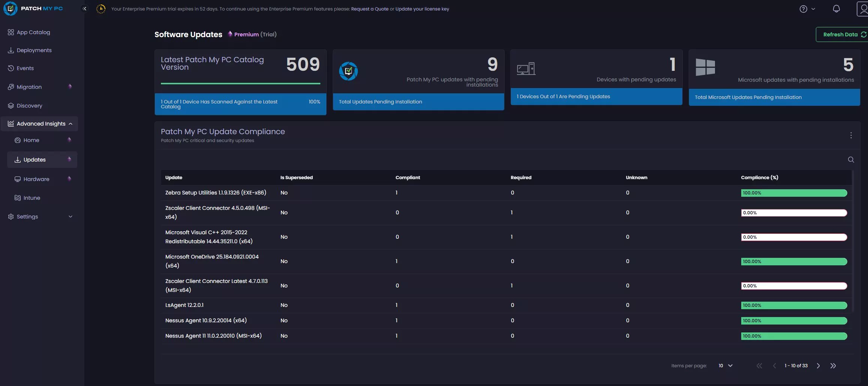Viewport: 868px width, 386px height.
Task: Open App Catalog in sidebar
Action: coord(33,32)
